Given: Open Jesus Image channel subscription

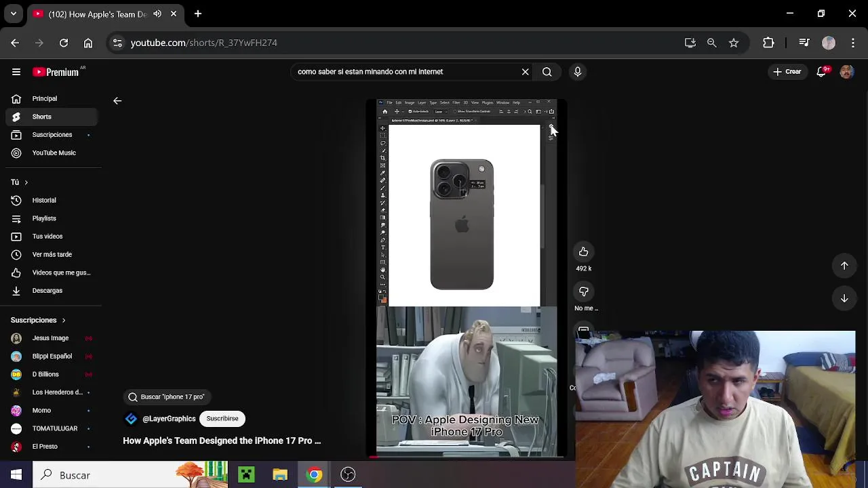Looking at the screenshot, I should pyautogui.click(x=51, y=338).
